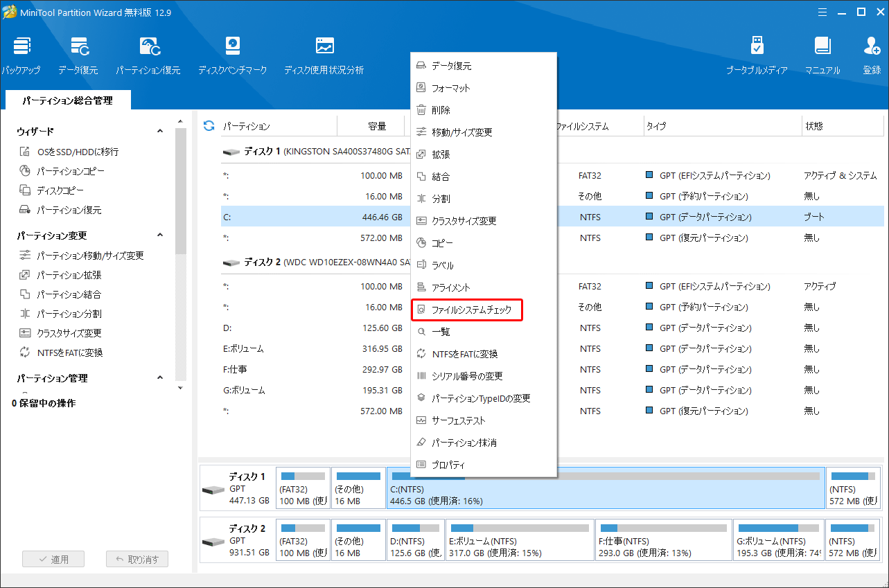
Task: Choose パーティションTypeIDの変更 in context menu
Action: coord(484,398)
